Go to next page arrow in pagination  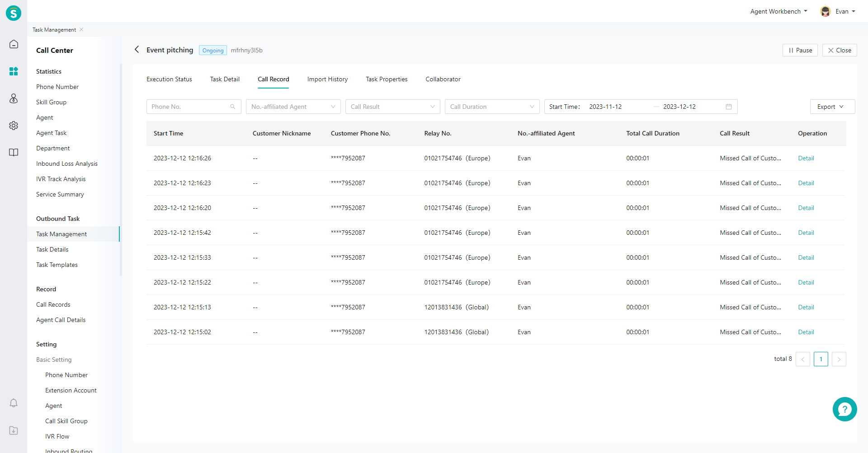[x=839, y=359]
